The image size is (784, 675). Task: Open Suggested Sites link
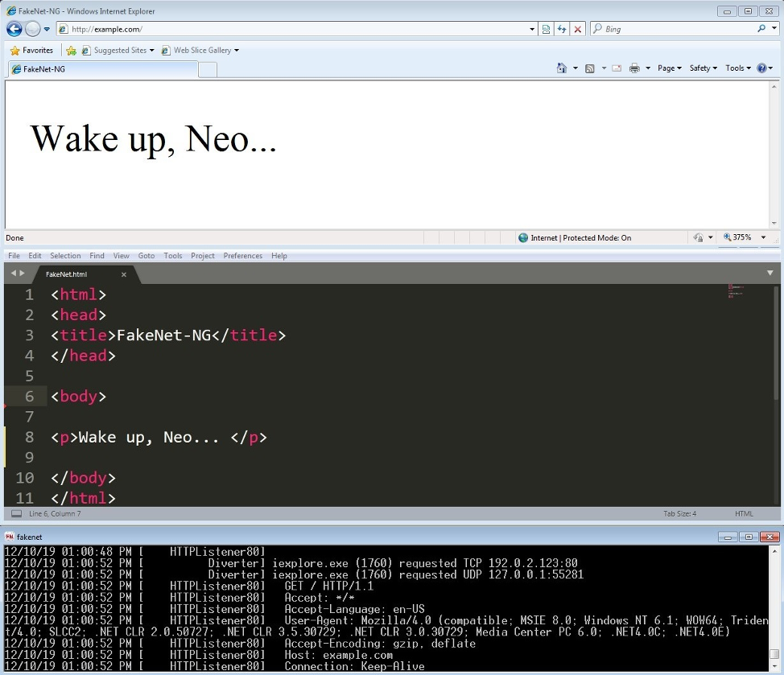point(118,50)
